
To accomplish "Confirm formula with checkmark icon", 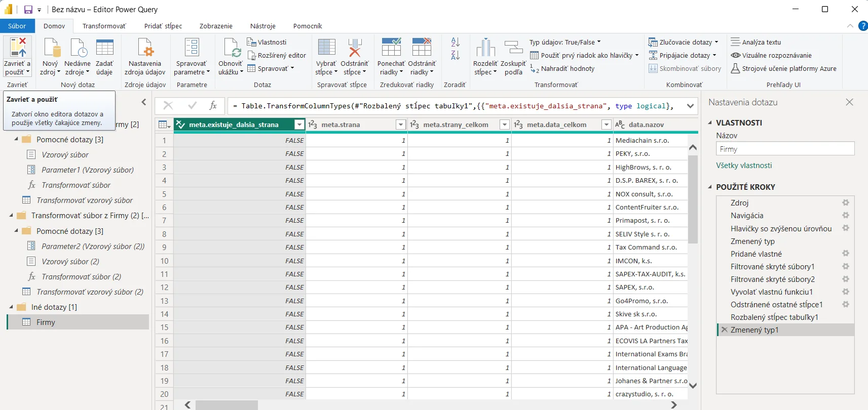I will click(192, 105).
